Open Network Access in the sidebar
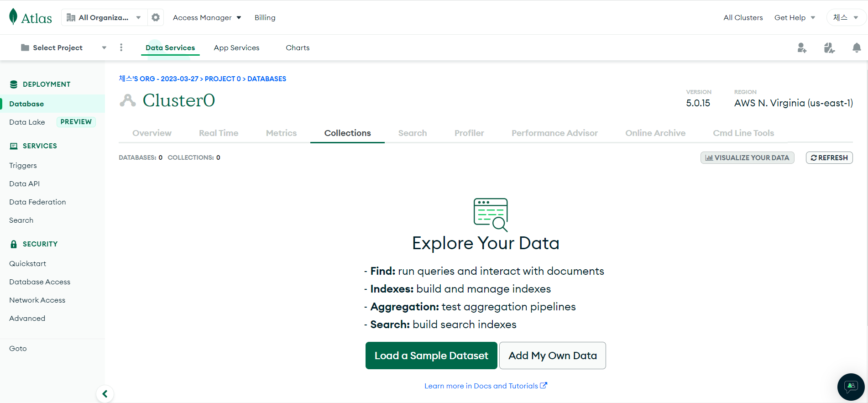The height and width of the screenshot is (403, 868). coord(37,300)
